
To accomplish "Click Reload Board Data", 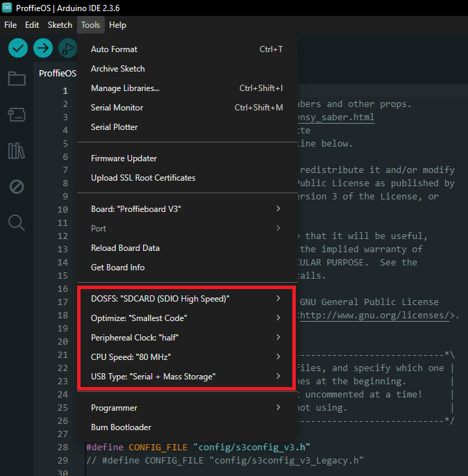I will (187, 247).
